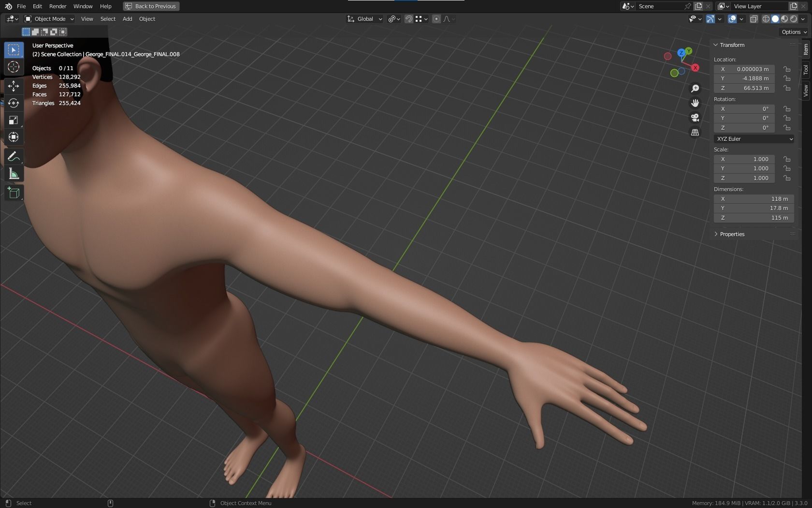The height and width of the screenshot is (508, 812).
Task: Select the Add Cube tool
Action: coord(14,193)
